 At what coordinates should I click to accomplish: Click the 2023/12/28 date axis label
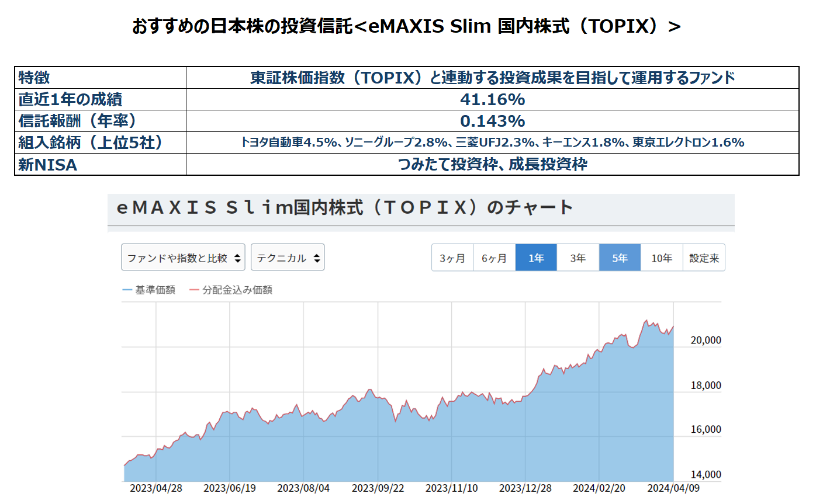[525, 488]
